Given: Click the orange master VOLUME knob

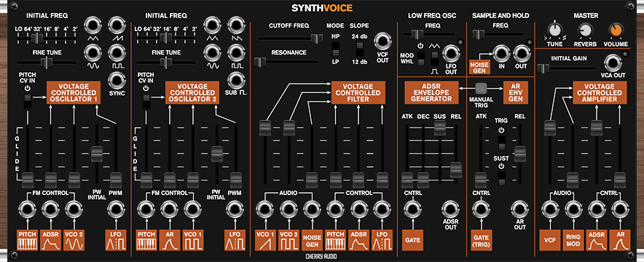Looking at the screenshot, I should pos(616,31).
